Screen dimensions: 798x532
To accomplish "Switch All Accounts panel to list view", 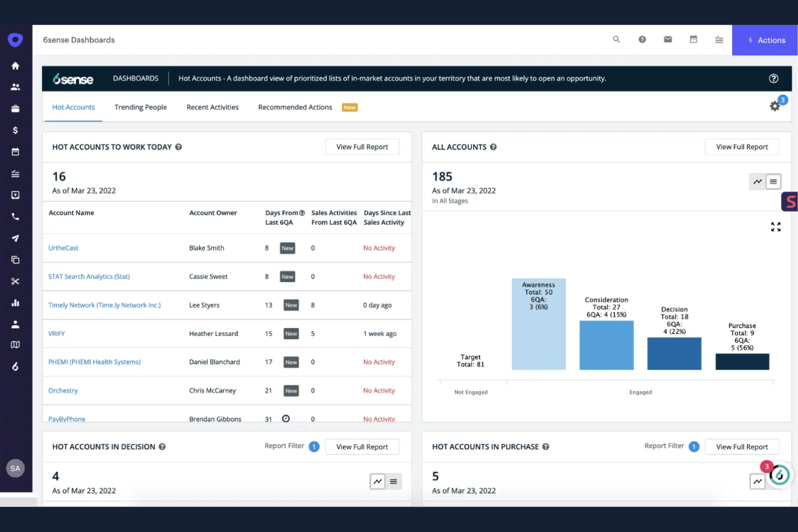I will pyautogui.click(x=773, y=182).
